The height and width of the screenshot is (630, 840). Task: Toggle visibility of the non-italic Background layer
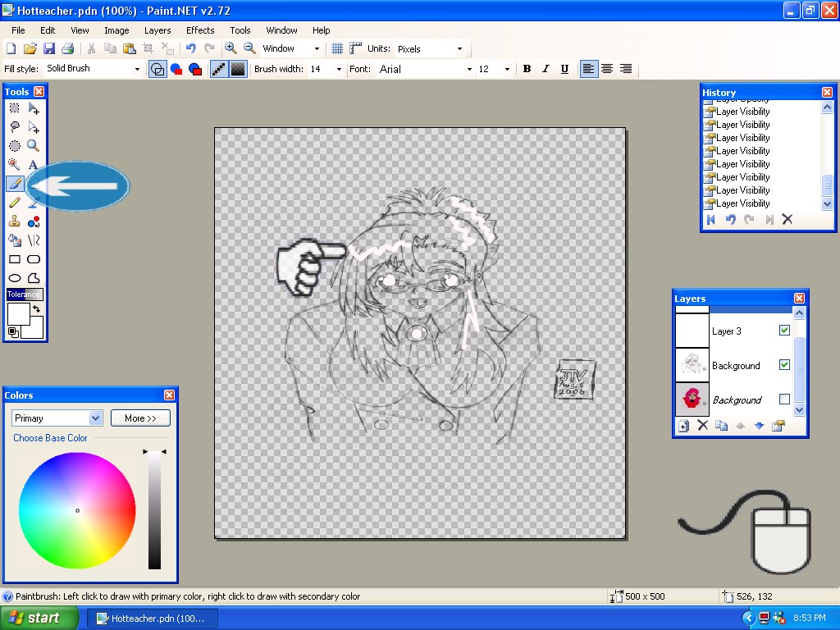(x=784, y=365)
